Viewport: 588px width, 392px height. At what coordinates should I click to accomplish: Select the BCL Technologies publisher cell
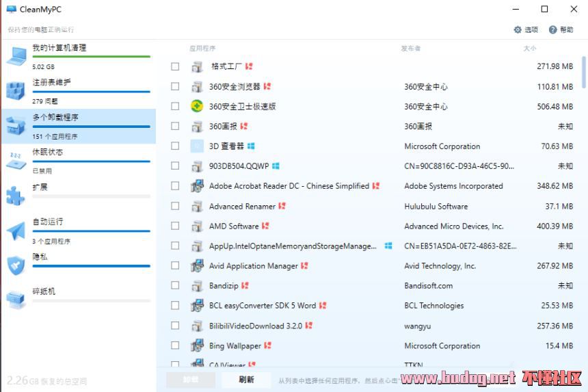(434, 305)
